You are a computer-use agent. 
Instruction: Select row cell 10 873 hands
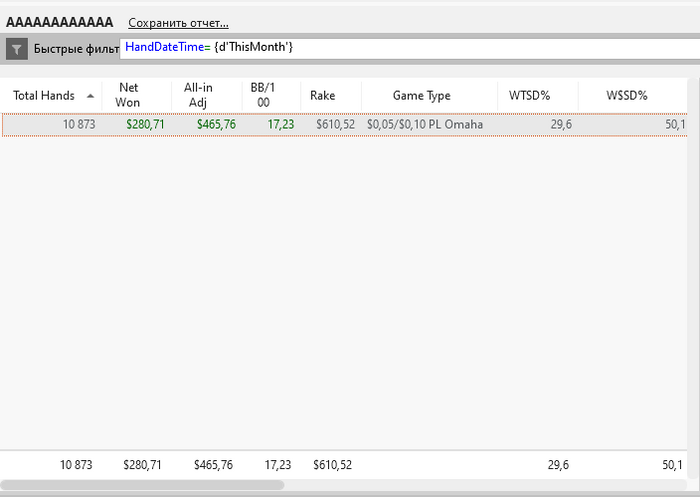click(79, 124)
